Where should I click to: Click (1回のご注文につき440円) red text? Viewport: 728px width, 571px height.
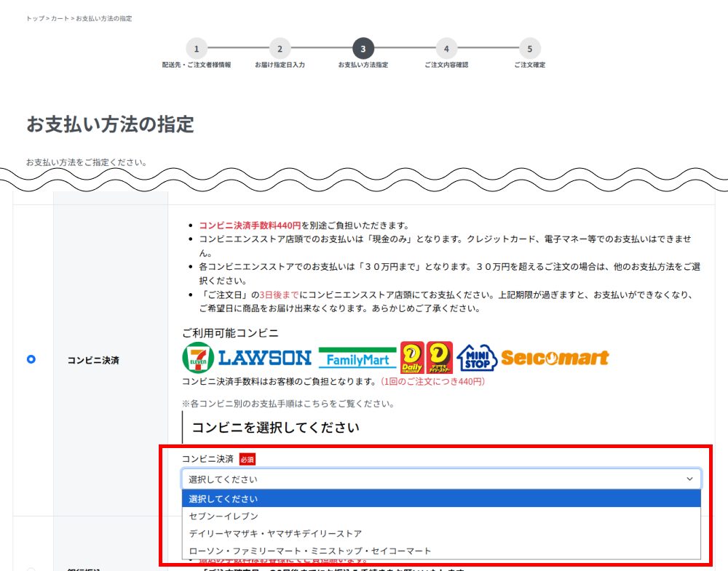pos(432,381)
